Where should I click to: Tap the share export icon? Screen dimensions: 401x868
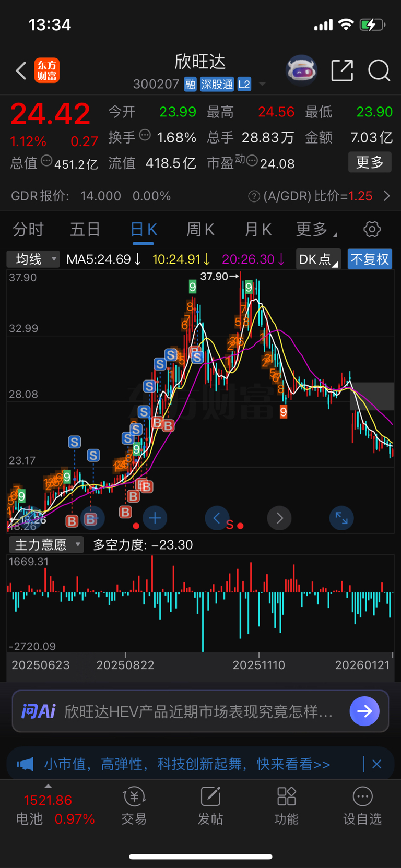pyautogui.click(x=343, y=70)
